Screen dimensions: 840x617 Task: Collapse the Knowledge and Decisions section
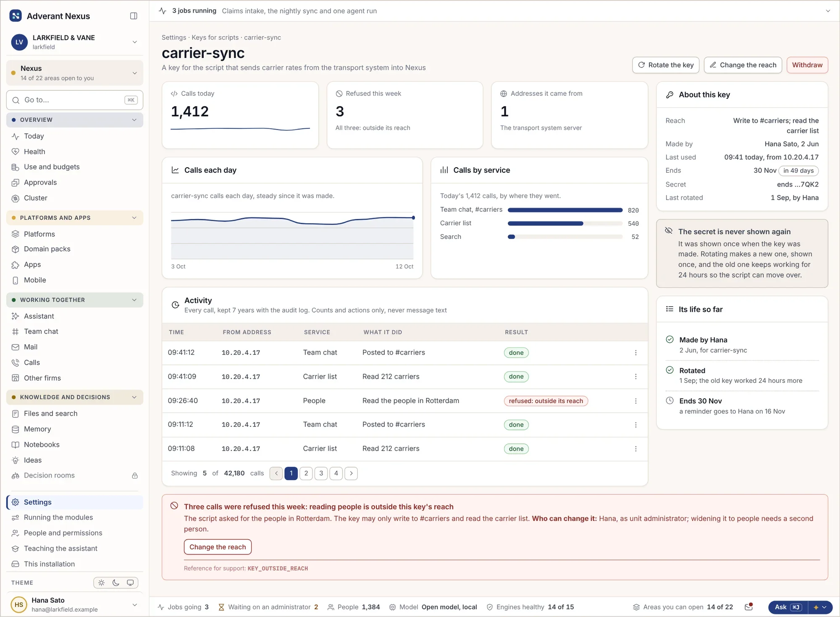(75, 397)
